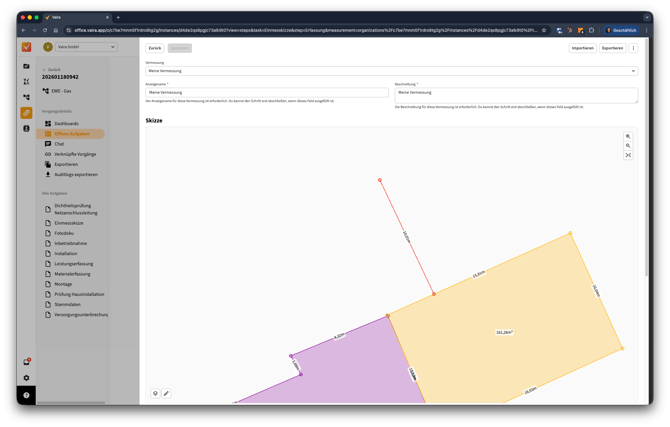670x427 pixels.
Task: Click the help question mark icon
Action: (x=27, y=395)
